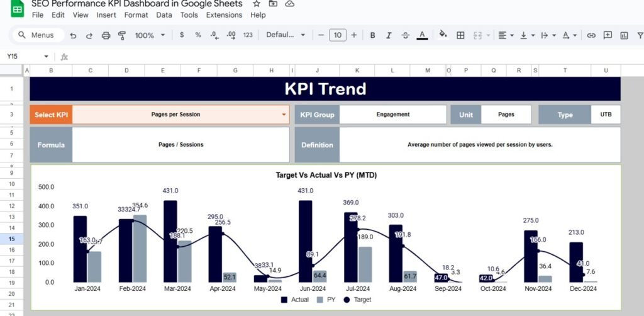Expand the font family dropdown
The image size is (644, 316).
click(286, 35)
